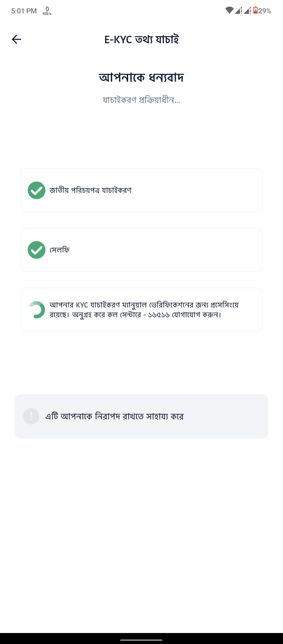Tap the call center number ১৬৫১৬
Image resolution: width=283 pixels, height=644 pixels.
[159, 315]
